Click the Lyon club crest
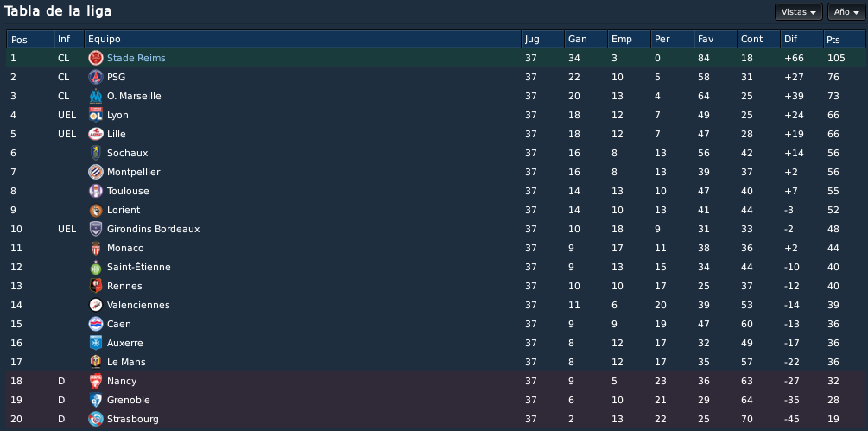Screen dimensions: 868x431 coord(96,115)
